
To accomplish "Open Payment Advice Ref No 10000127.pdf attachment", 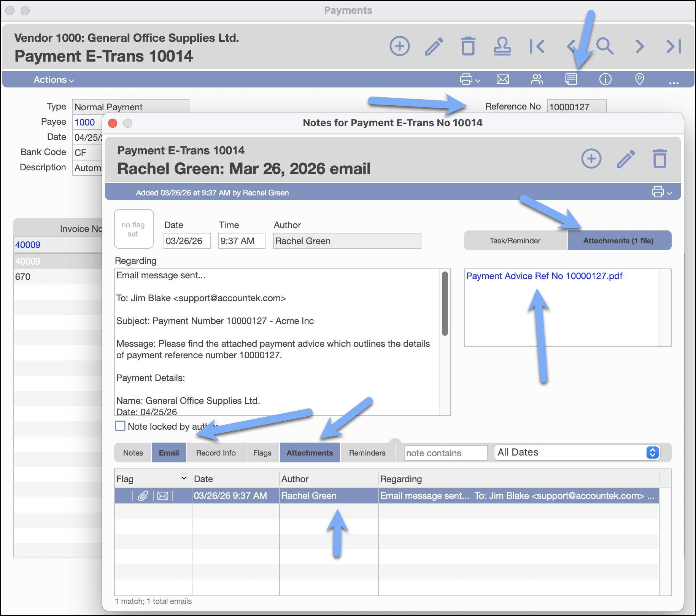I will click(544, 276).
